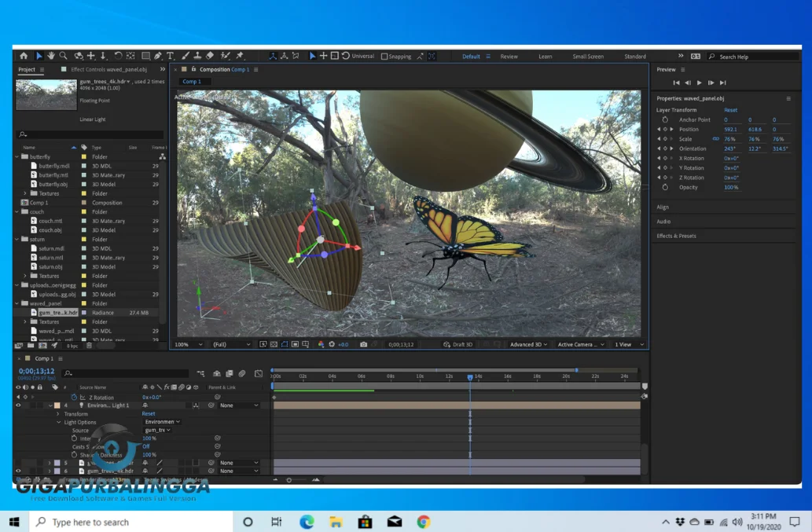Viewport: 812px width, 532px height.
Task: Open the Active Camera view dropdown
Action: 581,344
